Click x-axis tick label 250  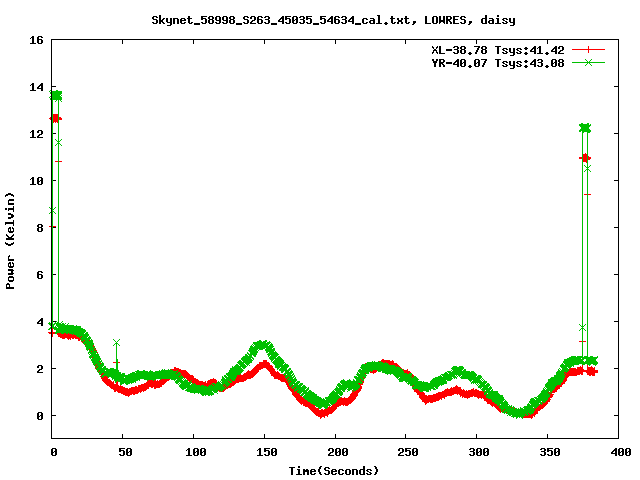(408, 452)
